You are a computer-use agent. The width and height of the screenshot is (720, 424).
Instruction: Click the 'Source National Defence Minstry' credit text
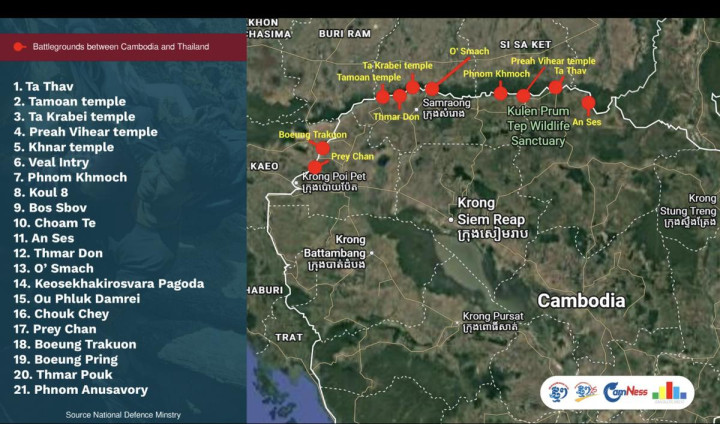coord(123,415)
